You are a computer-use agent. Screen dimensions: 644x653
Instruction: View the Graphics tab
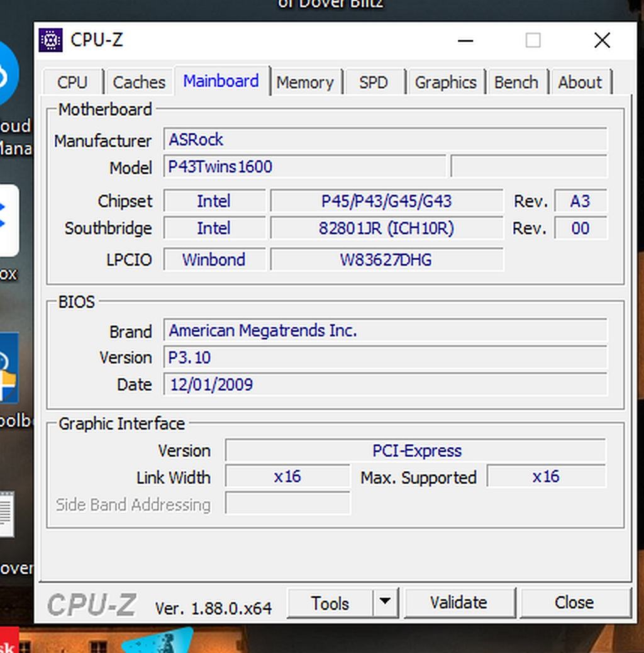[445, 82]
